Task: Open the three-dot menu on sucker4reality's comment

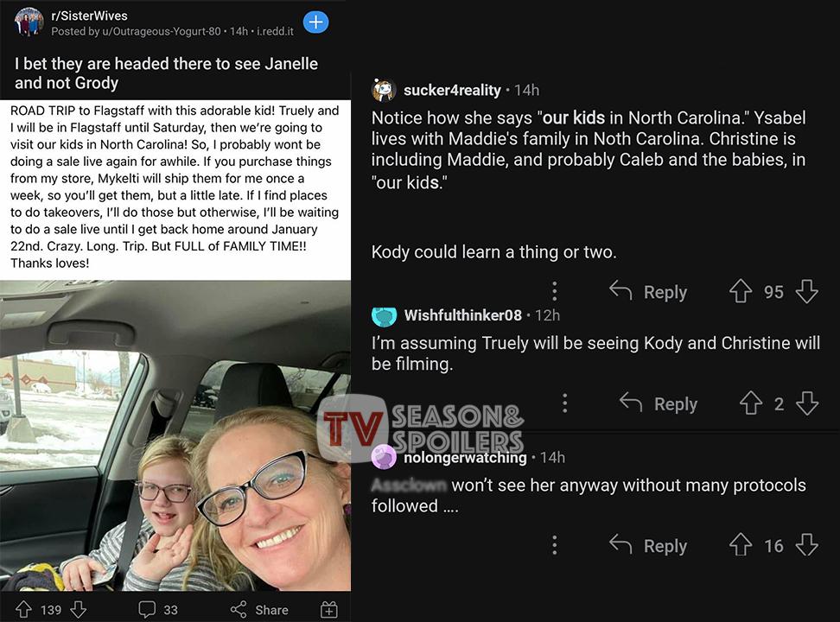Action: (x=555, y=291)
